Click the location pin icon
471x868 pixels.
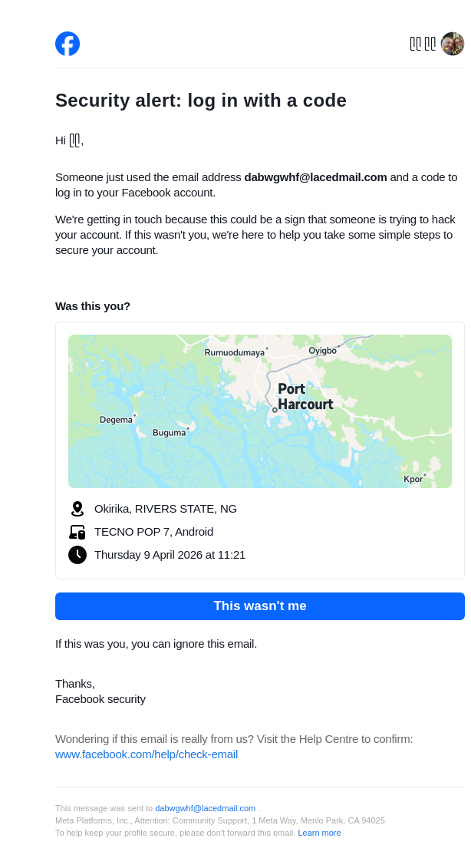(x=77, y=509)
